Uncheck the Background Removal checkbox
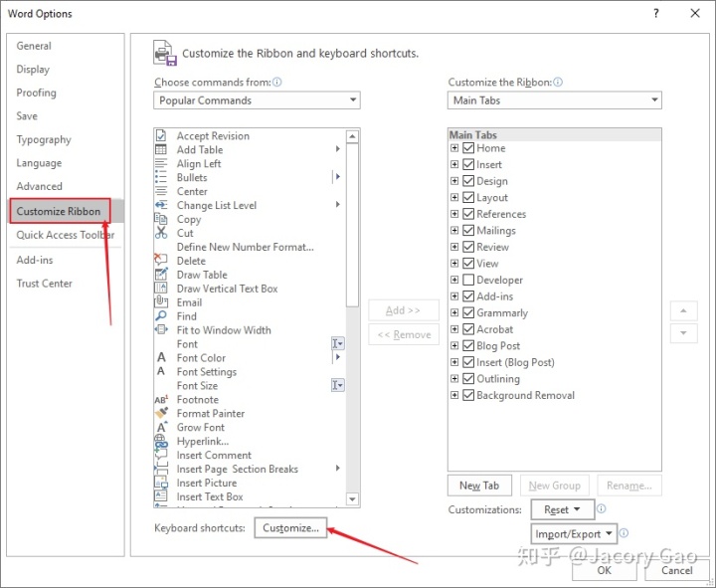This screenshot has height=588, width=716. [468, 395]
